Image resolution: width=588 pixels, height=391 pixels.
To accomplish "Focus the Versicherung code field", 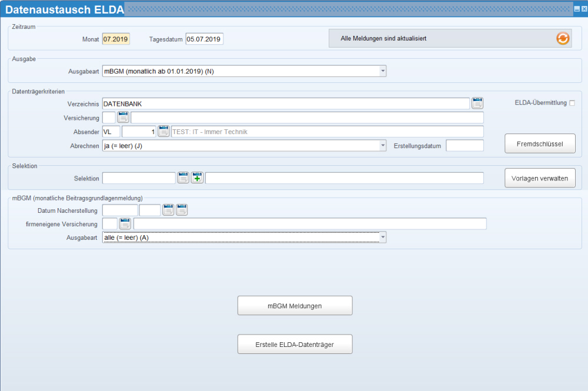I will click(x=109, y=118).
